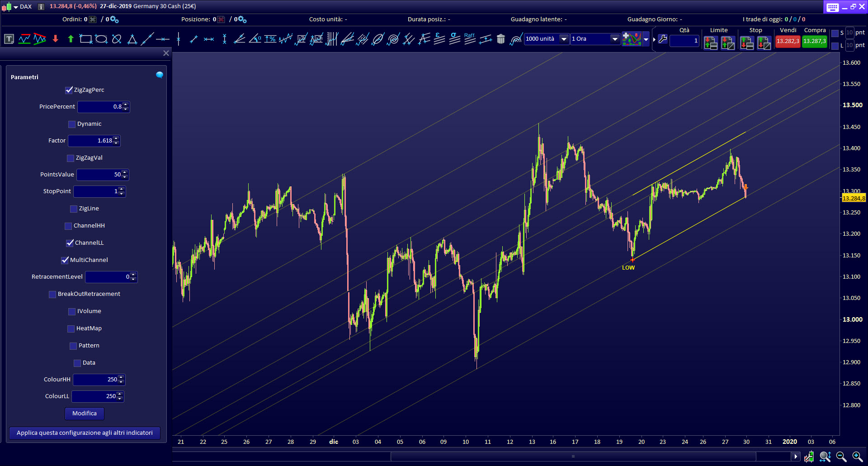Click the info icon next to DAX
Screen dimensions: 868x466
[41, 7]
